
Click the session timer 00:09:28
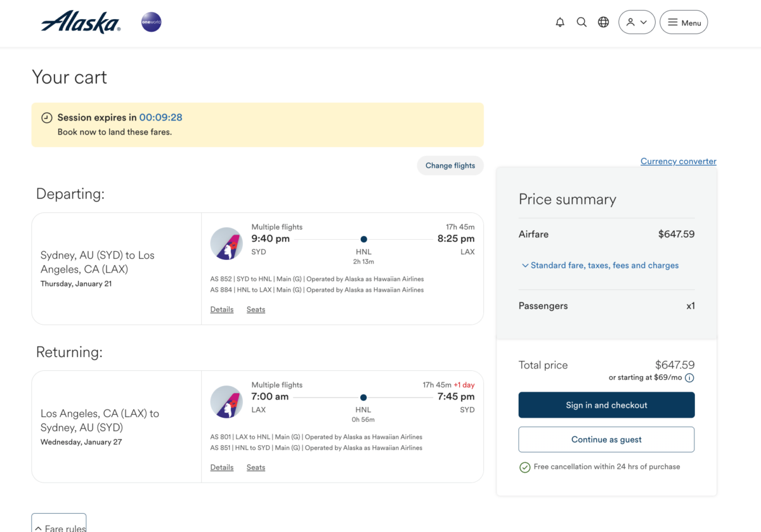click(x=161, y=117)
